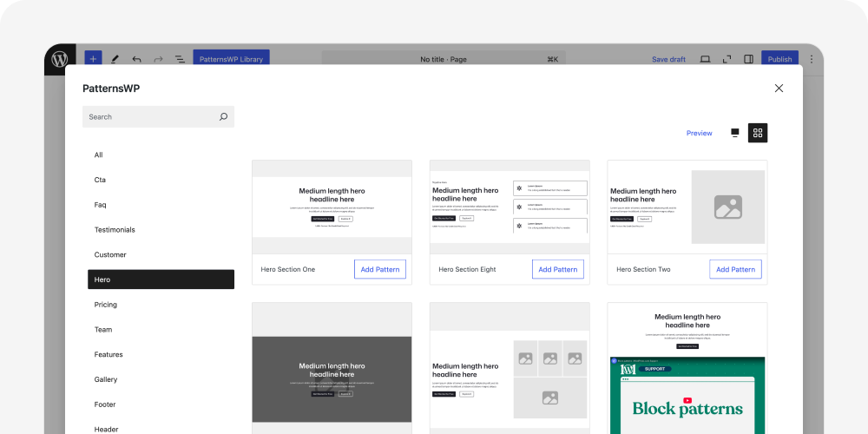Add the Hero Section Eight pattern
The height and width of the screenshot is (434, 868).
[x=557, y=270]
